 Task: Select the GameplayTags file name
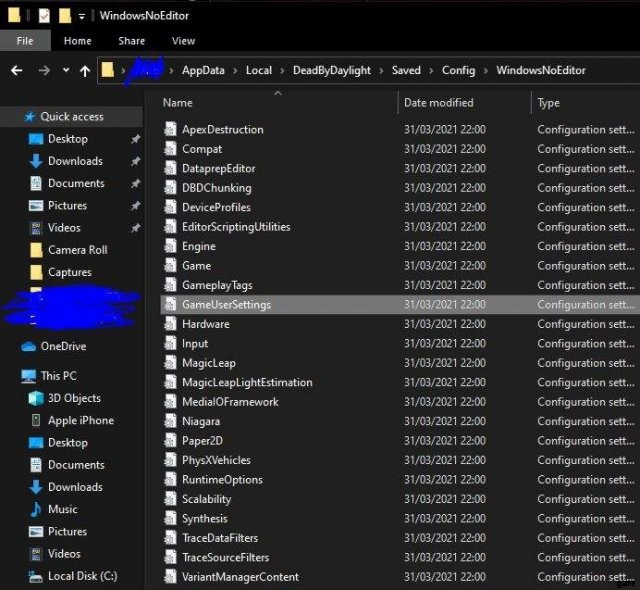click(x=217, y=285)
